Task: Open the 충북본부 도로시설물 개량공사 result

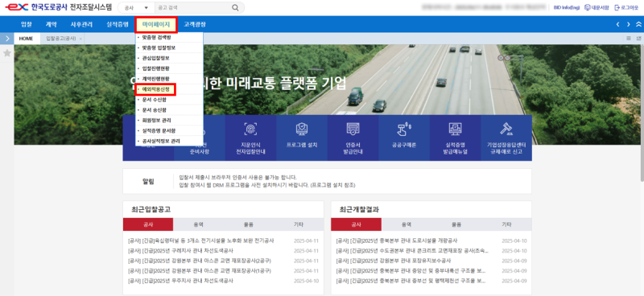Action: coord(397,240)
